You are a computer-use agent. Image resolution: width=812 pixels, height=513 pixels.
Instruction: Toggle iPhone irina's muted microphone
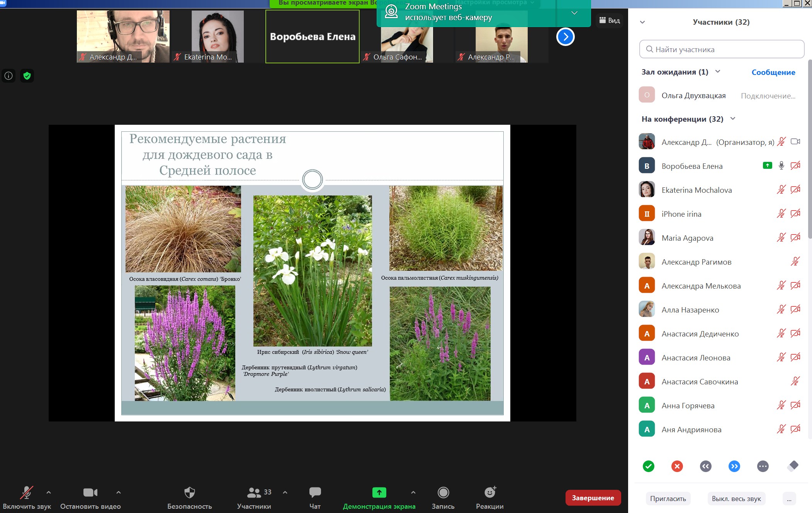coord(781,214)
